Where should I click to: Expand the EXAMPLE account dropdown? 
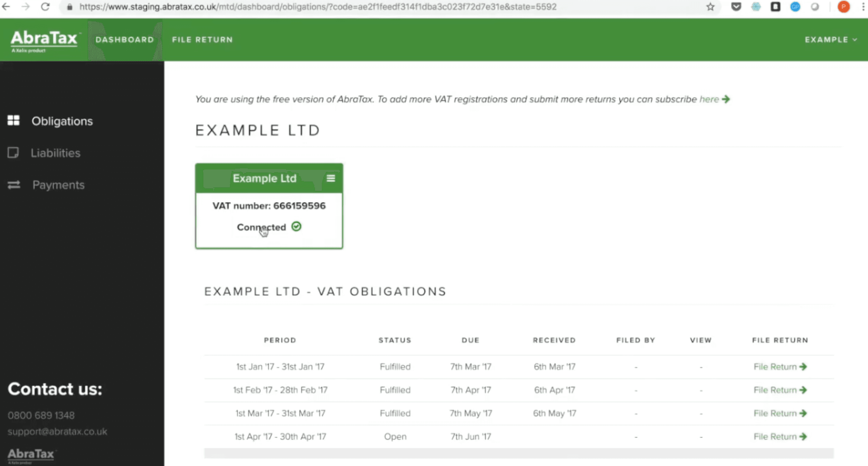pos(831,40)
